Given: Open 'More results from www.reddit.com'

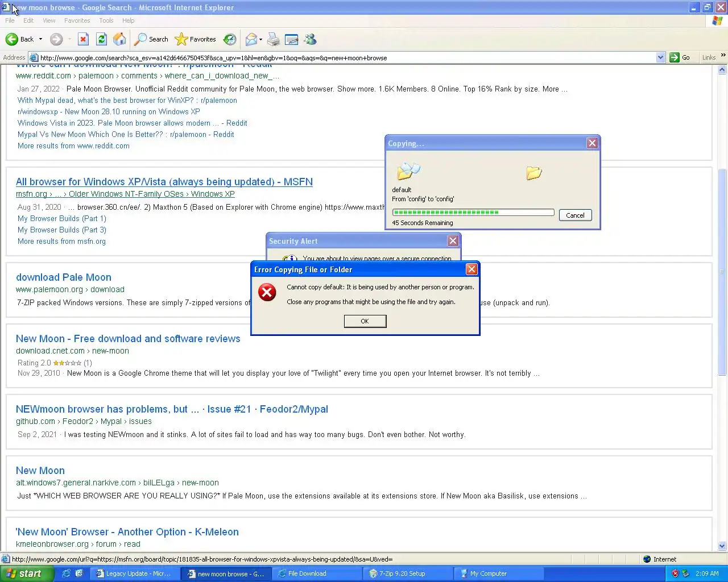Looking at the screenshot, I should [x=73, y=145].
